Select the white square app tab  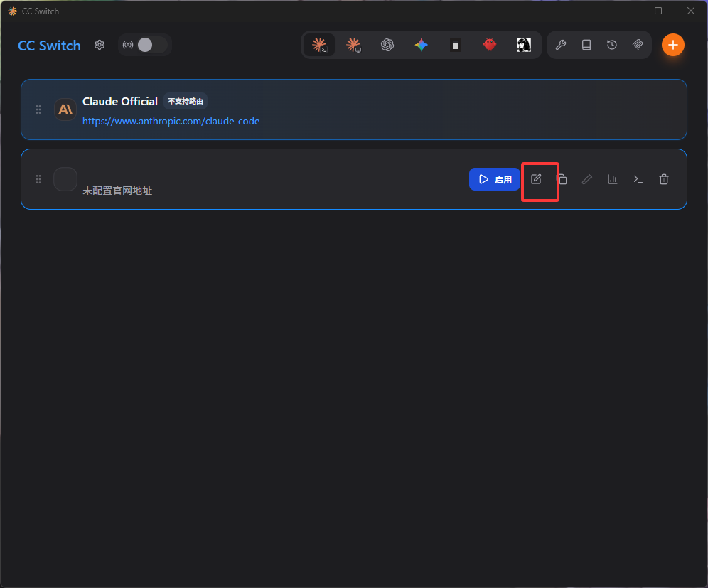456,46
